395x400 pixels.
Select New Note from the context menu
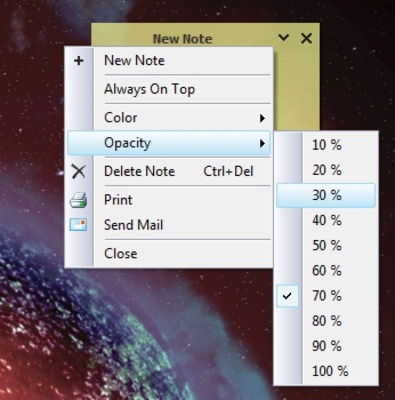point(169,61)
